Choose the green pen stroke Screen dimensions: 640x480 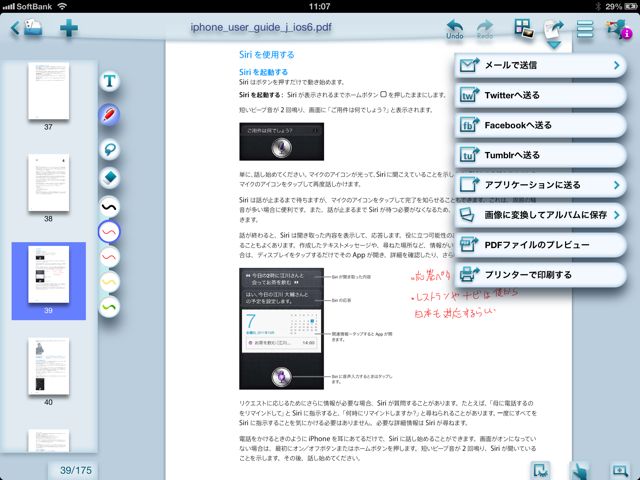point(109,307)
